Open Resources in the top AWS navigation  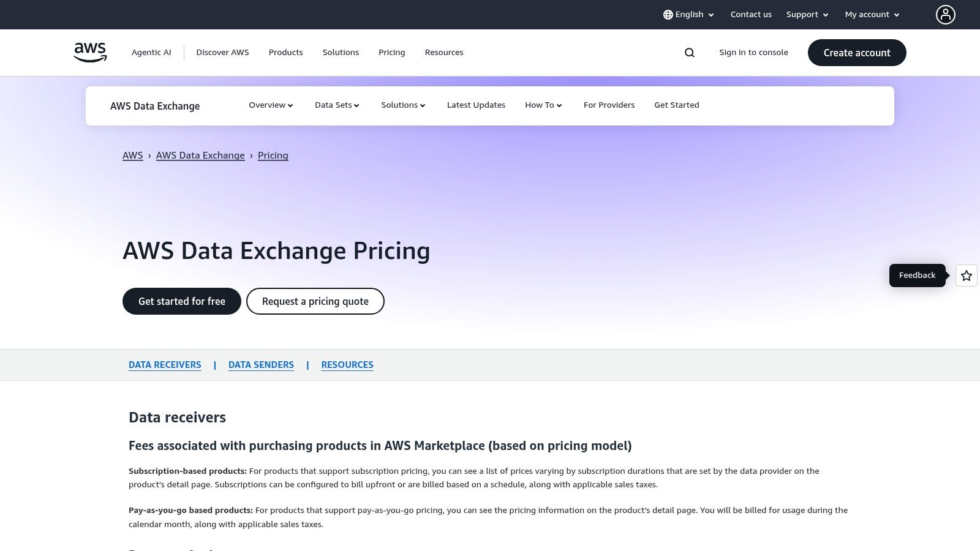click(x=444, y=53)
